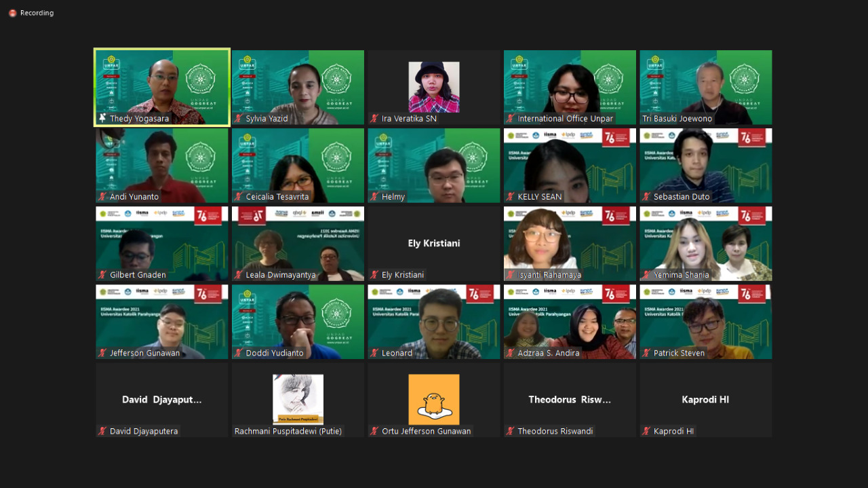Click the pin icon beside Thedy Yogasara
Viewport: 868px width, 488px height.
click(x=102, y=118)
